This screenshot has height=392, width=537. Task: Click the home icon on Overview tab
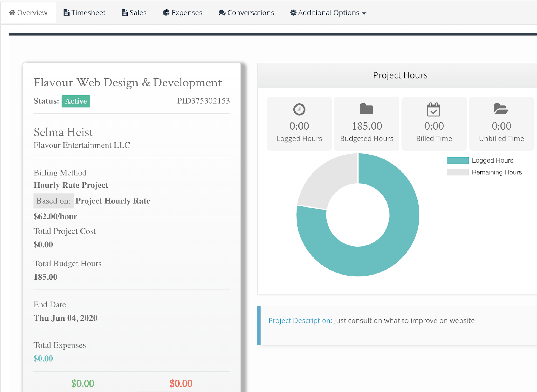click(x=12, y=13)
